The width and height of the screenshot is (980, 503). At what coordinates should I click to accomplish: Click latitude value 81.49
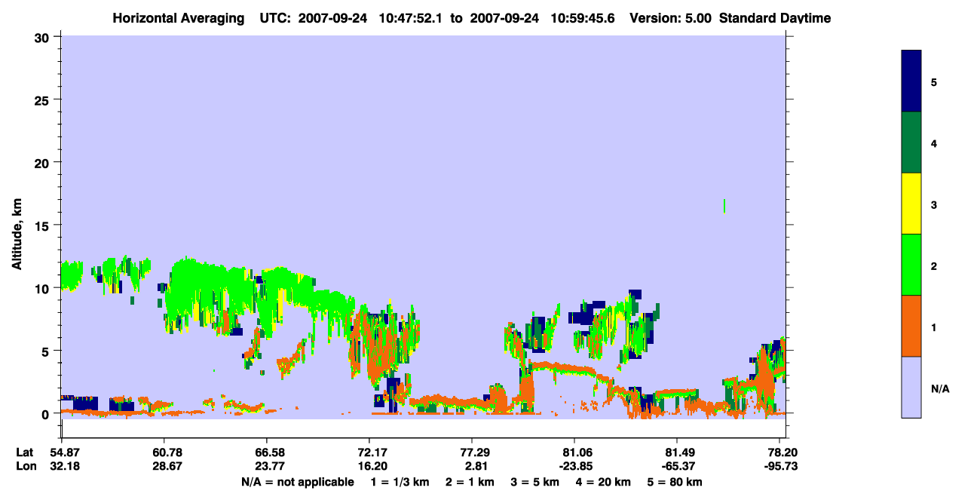[677, 452]
